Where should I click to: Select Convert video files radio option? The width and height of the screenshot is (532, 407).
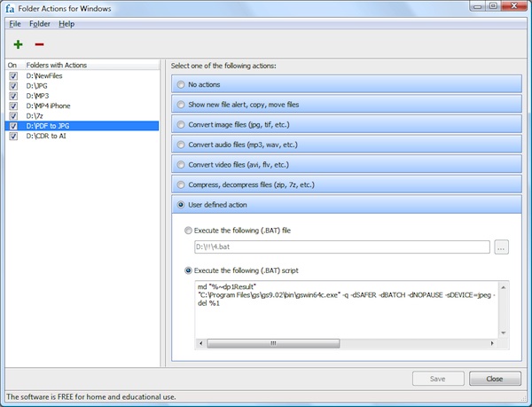click(x=181, y=165)
